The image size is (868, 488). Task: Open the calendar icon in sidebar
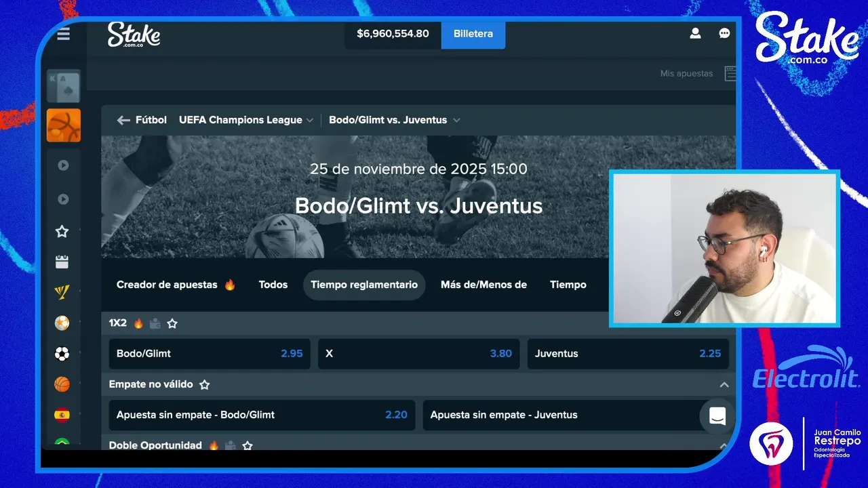62,262
